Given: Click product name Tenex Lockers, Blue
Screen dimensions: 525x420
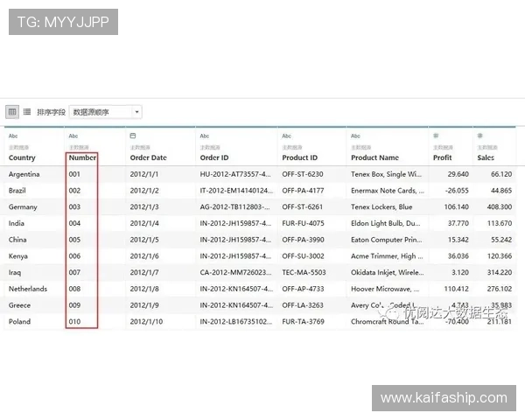Looking at the screenshot, I should [x=381, y=207].
